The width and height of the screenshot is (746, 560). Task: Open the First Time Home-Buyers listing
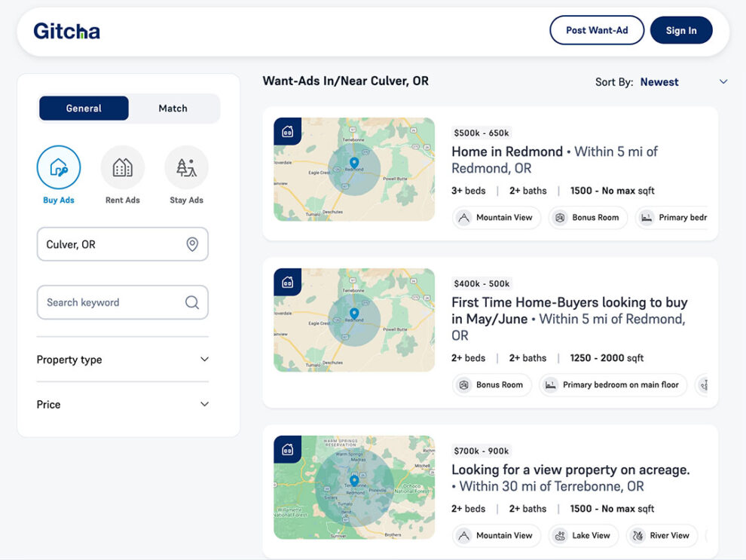pyautogui.click(x=569, y=303)
